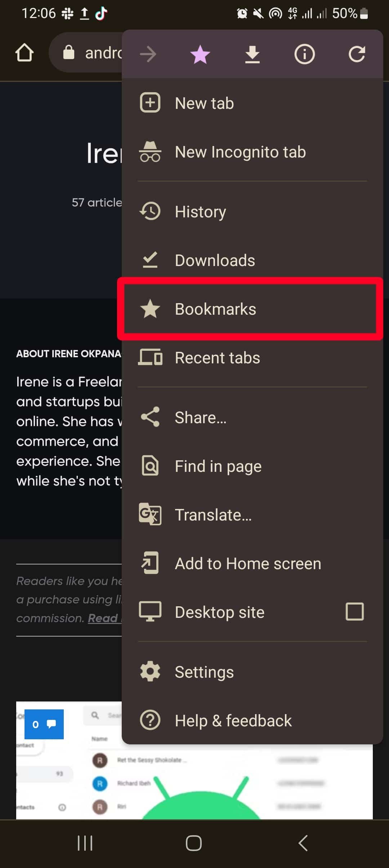Image resolution: width=389 pixels, height=868 pixels.
Task: Toggle the purple bookmark star icon
Action: coord(200,54)
